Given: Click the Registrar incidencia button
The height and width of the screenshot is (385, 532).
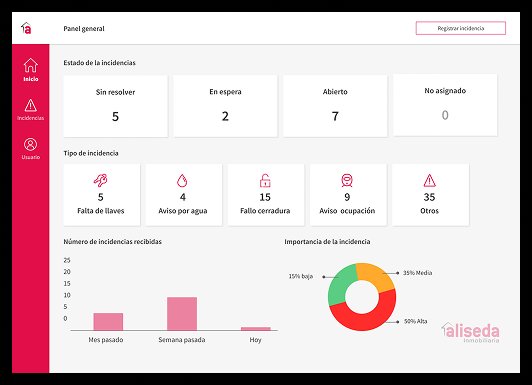Looking at the screenshot, I should point(461,28).
